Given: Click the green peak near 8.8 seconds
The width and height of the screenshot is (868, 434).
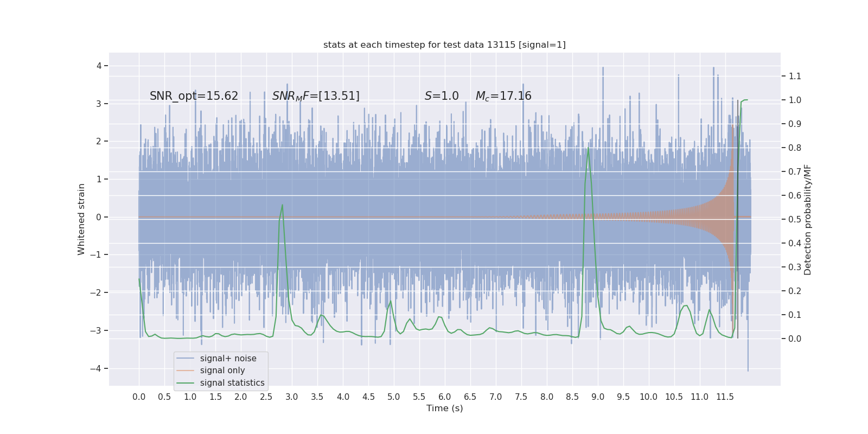Looking at the screenshot, I should click(x=588, y=148).
